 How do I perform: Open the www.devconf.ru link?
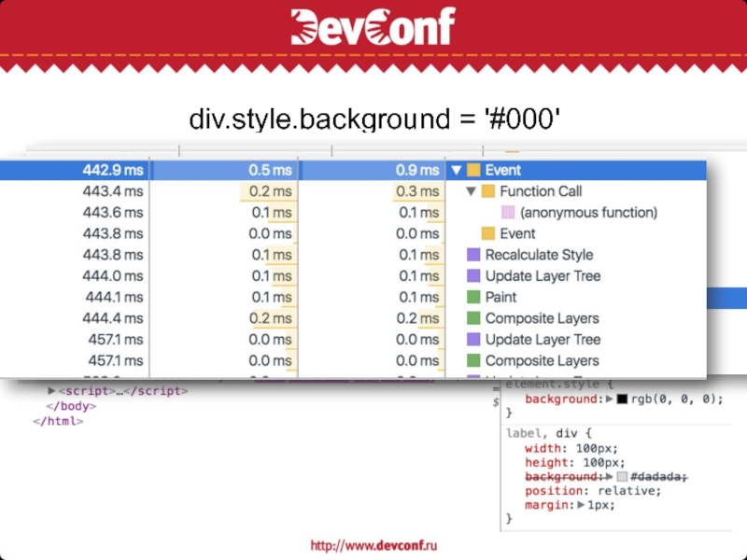[x=373, y=545]
